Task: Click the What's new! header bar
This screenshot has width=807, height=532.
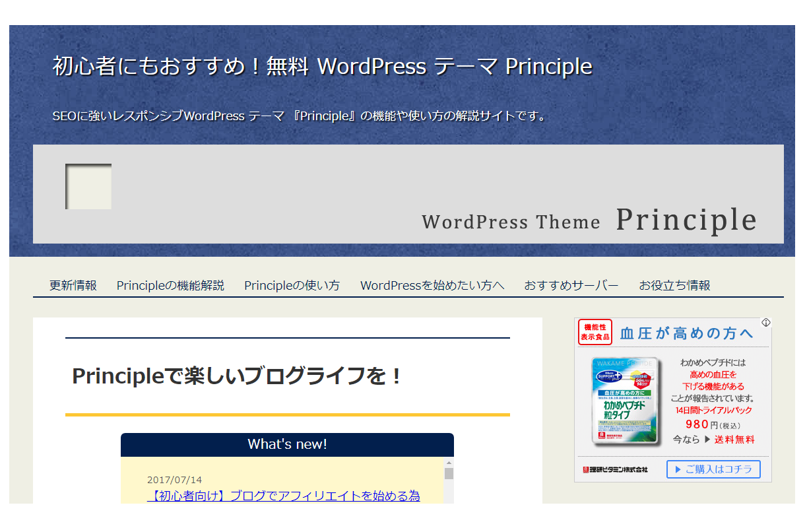Action: (287, 444)
